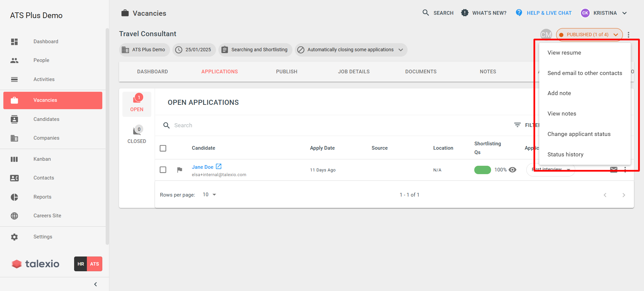Open the APPLICATIONS tab

(220, 72)
